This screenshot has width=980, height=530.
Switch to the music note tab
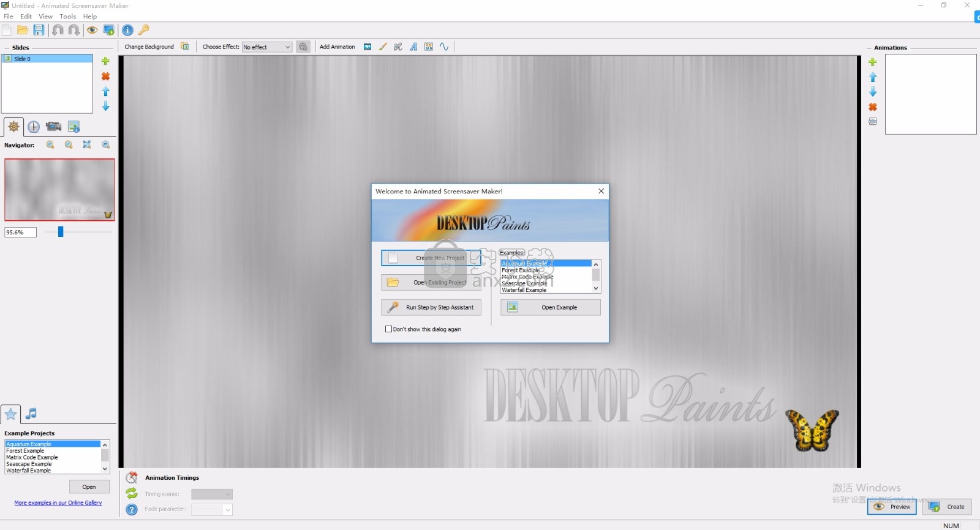click(31, 414)
